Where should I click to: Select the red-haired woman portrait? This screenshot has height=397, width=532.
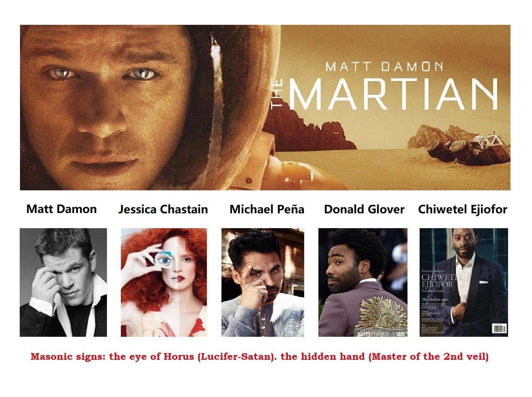click(x=164, y=282)
